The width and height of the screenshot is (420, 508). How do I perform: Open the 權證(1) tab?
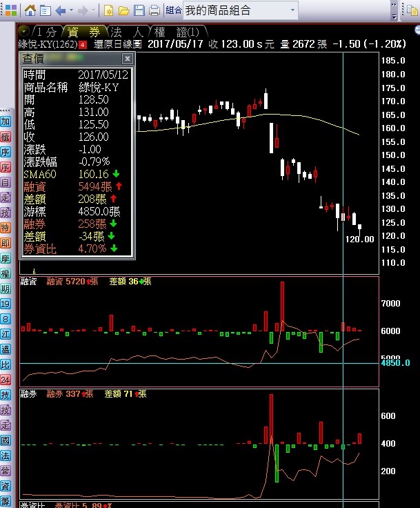[x=177, y=32]
